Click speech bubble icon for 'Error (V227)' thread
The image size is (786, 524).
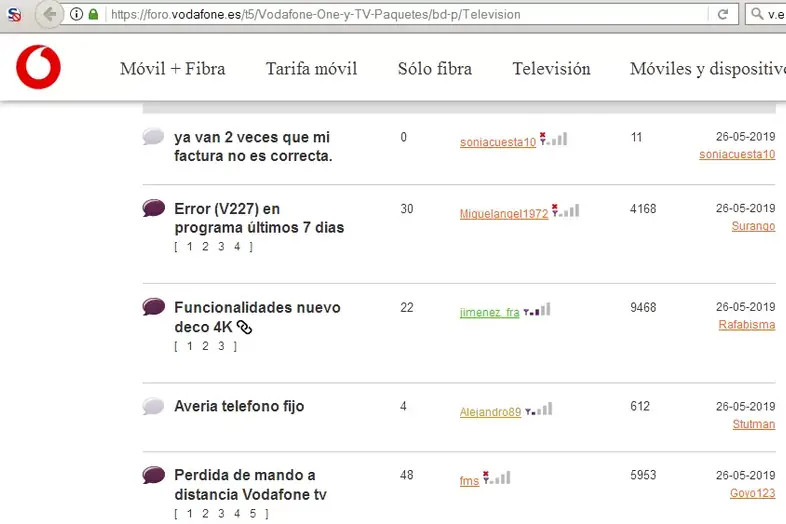point(153,208)
